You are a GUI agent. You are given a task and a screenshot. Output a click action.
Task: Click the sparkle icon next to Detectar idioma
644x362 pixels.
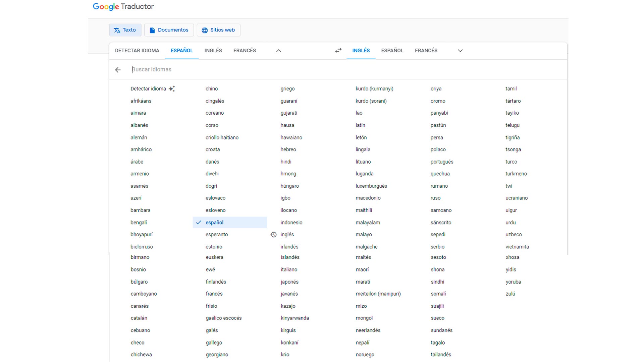172,89
